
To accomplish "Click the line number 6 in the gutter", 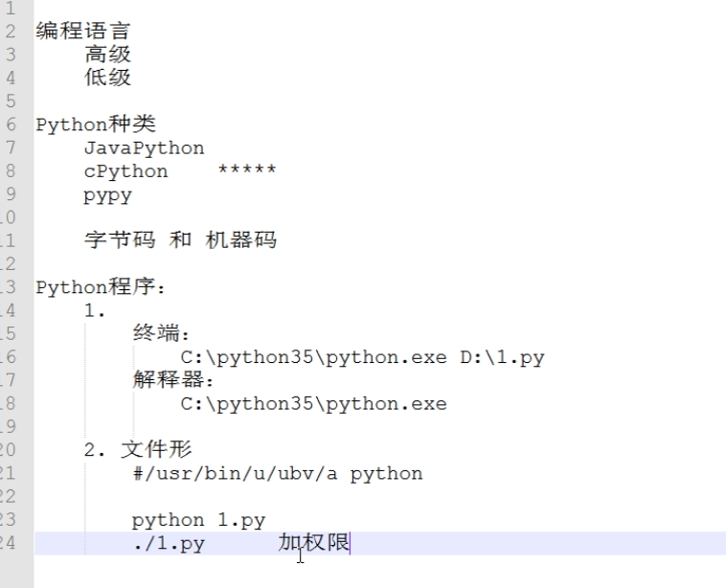I will (x=11, y=124).
